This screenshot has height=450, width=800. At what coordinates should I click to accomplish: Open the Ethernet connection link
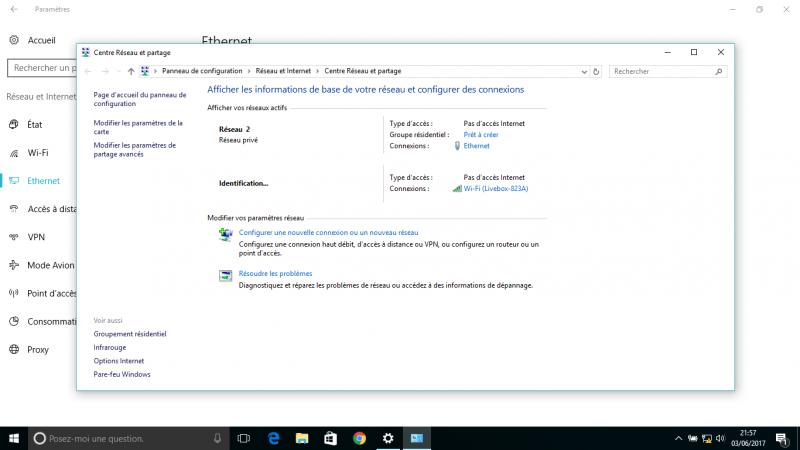477,146
